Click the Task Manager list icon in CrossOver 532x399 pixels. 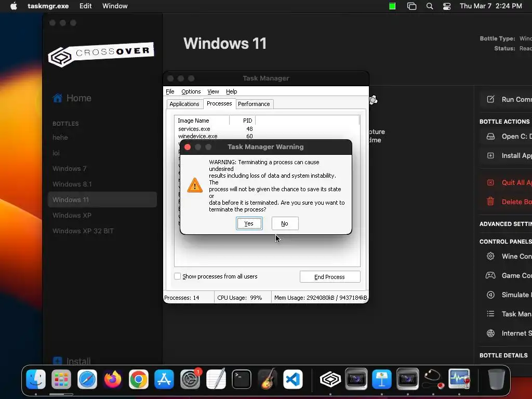click(x=490, y=314)
